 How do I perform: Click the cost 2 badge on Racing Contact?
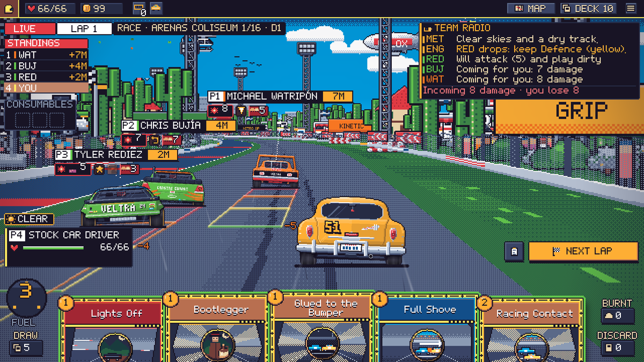tap(484, 303)
